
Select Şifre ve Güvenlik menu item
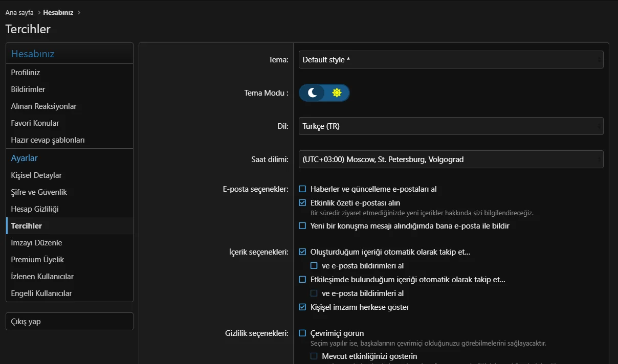[x=39, y=192]
